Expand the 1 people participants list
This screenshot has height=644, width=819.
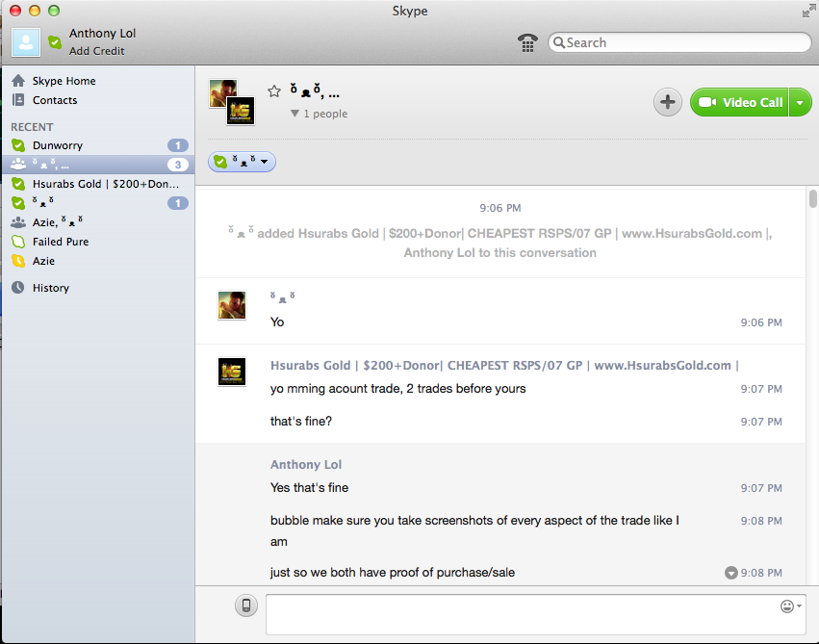coord(320,114)
